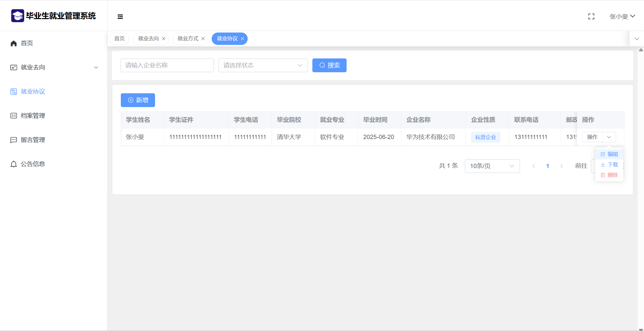Viewport: 644px width, 331px height.
Task: Open the 请选择状态 dropdown
Action: [263, 65]
